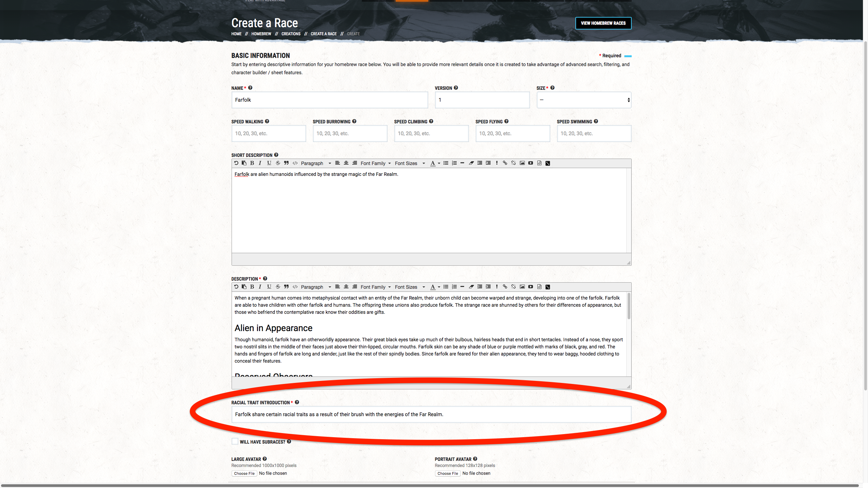
Task: Click the 'Alien in Appearance' heading text
Action: point(273,328)
